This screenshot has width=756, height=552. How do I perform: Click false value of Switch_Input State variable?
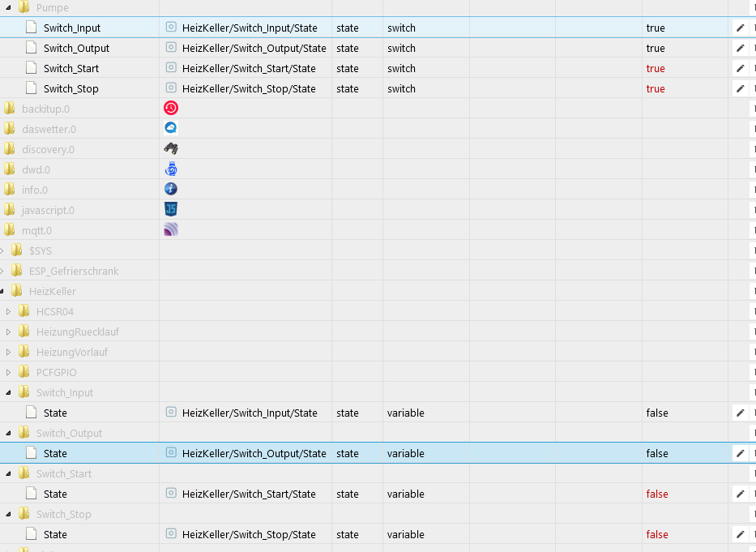[657, 413]
